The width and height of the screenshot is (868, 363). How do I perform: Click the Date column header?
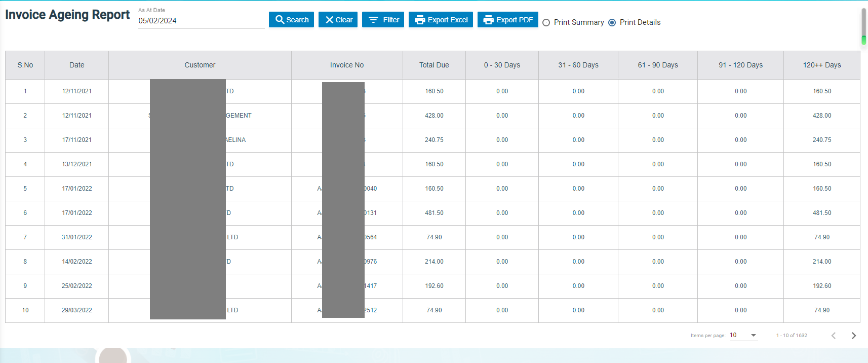tap(77, 65)
